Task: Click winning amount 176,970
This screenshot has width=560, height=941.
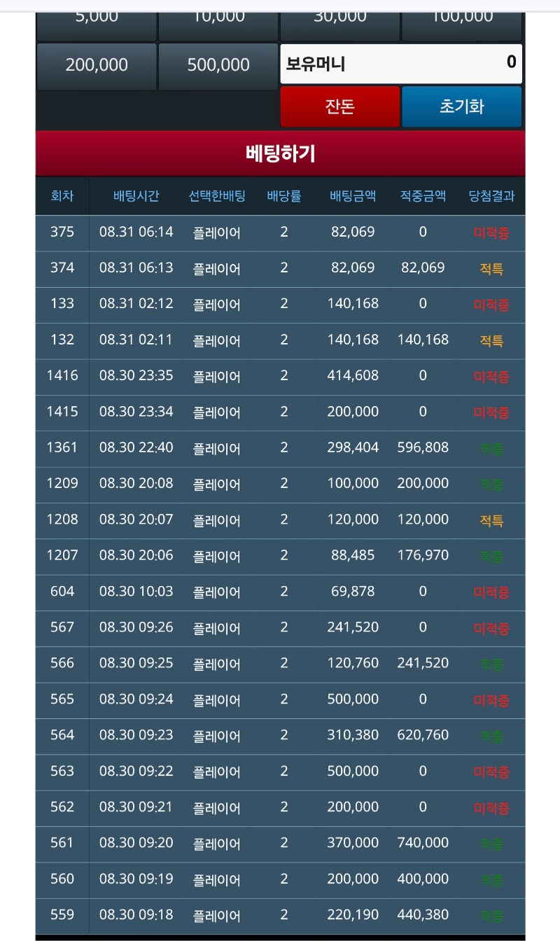Action: pyautogui.click(x=423, y=555)
